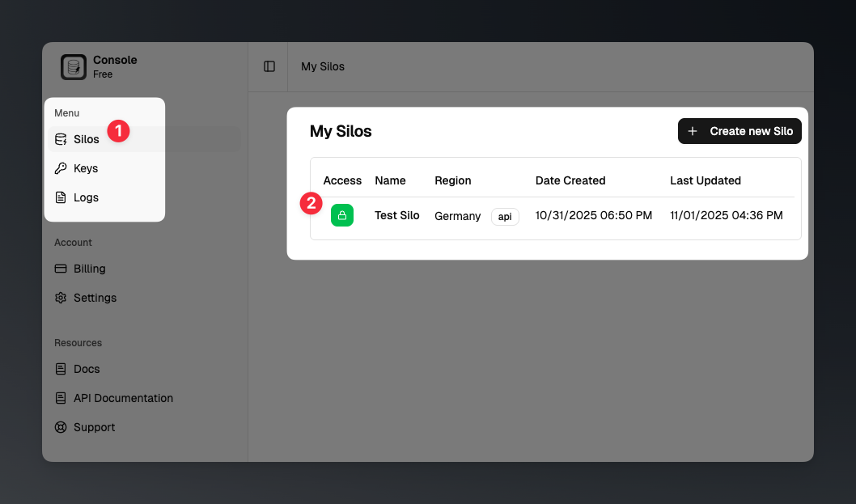Click the Name column header

pyautogui.click(x=390, y=180)
